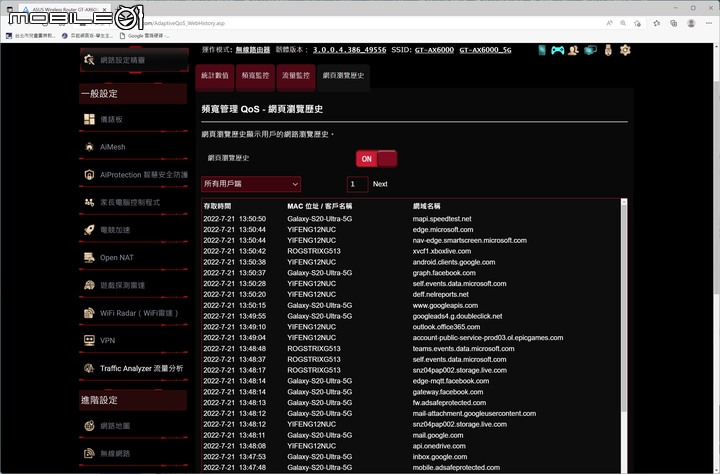Image resolution: width=720 pixels, height=474 pixels.
Task: Click the network devices icon in the router header
Action: tap(591, 50)
